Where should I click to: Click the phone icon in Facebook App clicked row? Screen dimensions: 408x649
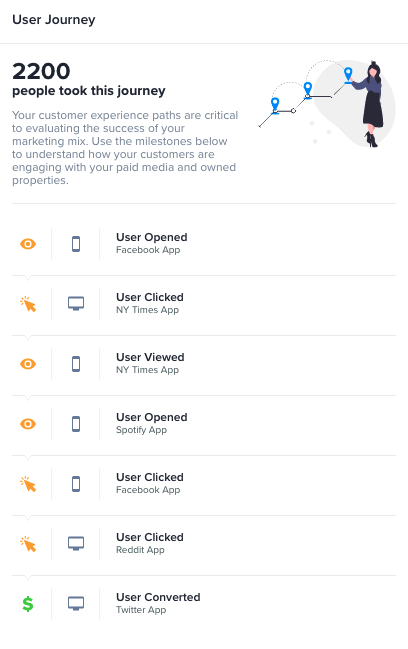[x=76, y=484]
